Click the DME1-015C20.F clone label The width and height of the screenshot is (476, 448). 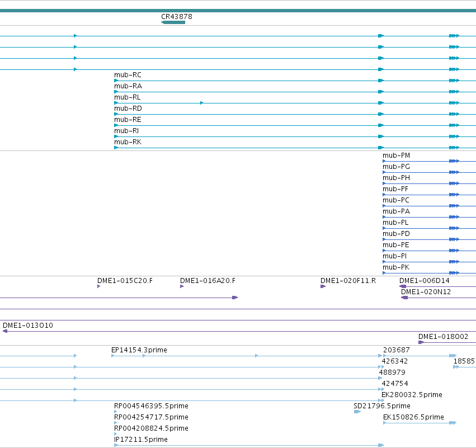coord(125,281)
